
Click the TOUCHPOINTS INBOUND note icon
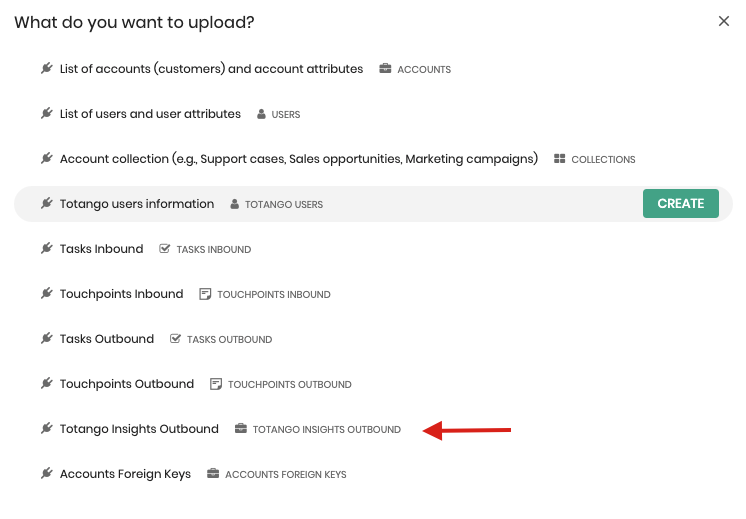pos(205,294)
